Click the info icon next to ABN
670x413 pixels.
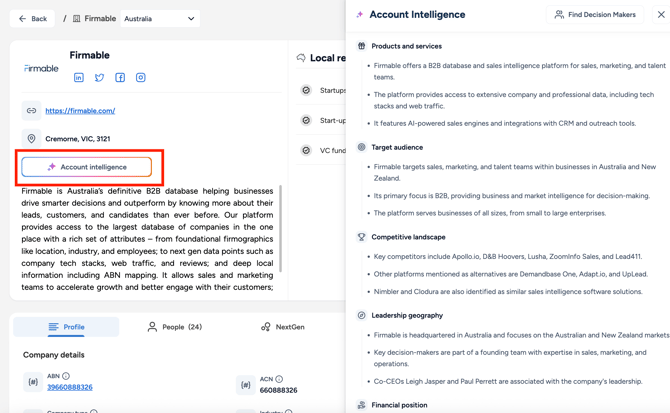coord(66,376)
